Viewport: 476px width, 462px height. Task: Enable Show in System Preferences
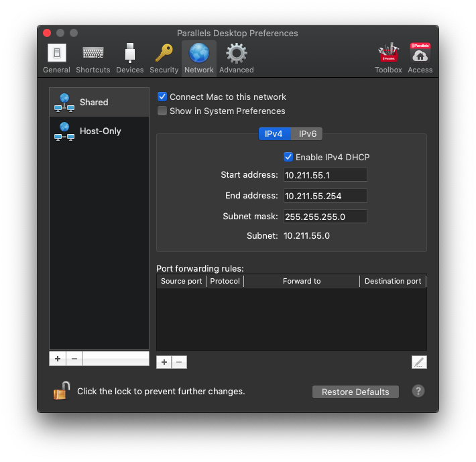[x=162, y=111]
